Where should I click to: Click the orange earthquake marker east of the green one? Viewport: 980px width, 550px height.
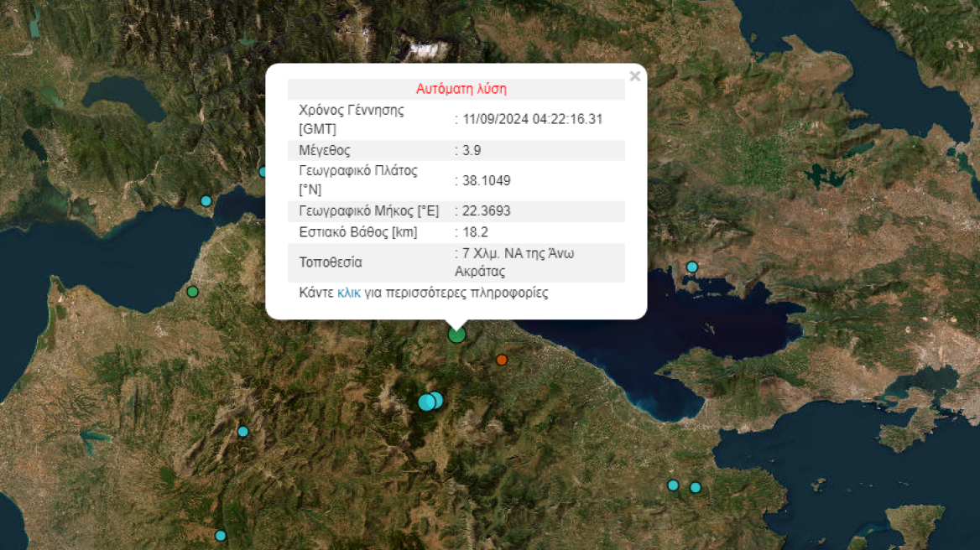coord(501,361)
